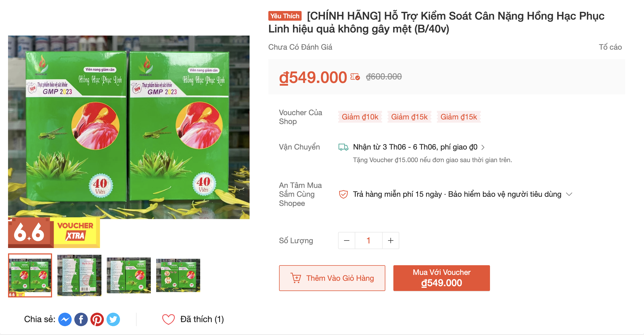Increase quantity with plus button
Screen dimensions: 644x335
(x=391, y=241)
